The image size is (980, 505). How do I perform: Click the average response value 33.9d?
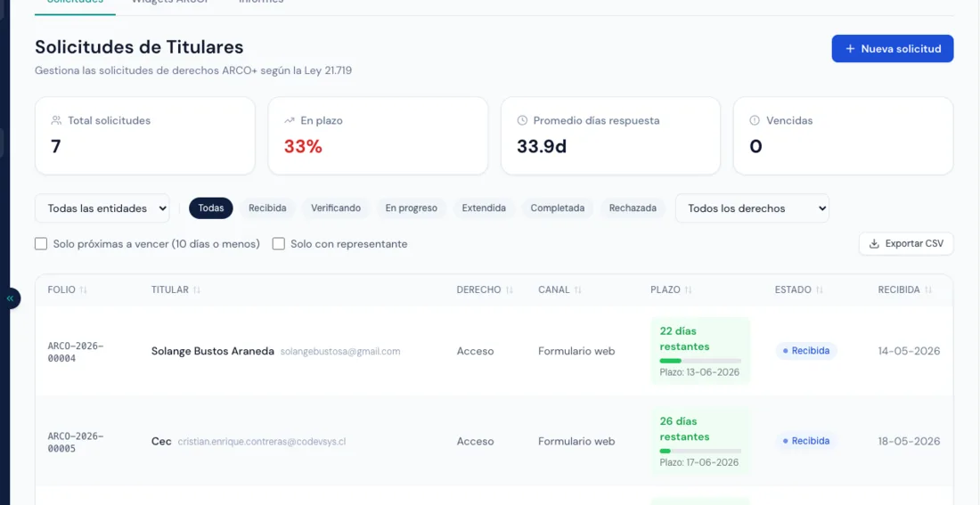pos(542,147)
